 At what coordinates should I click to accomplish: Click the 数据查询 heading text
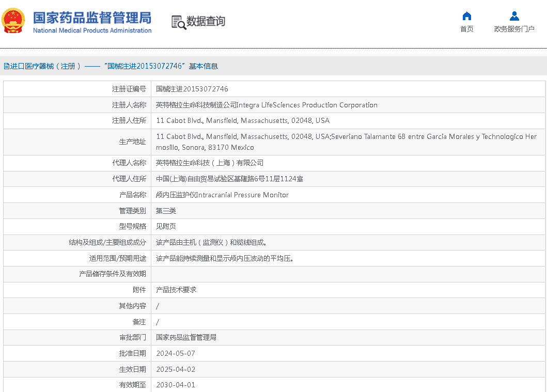pos(206,22)
